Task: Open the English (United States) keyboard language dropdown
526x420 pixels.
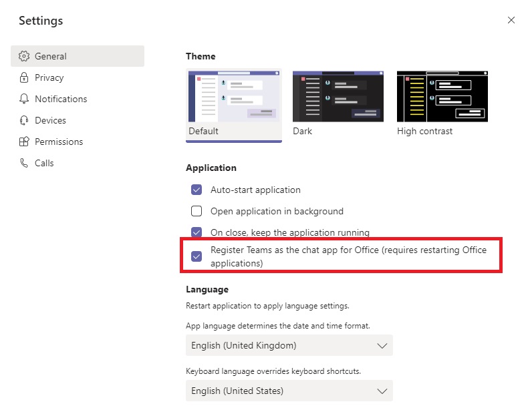Action: (x=289, y=391)
